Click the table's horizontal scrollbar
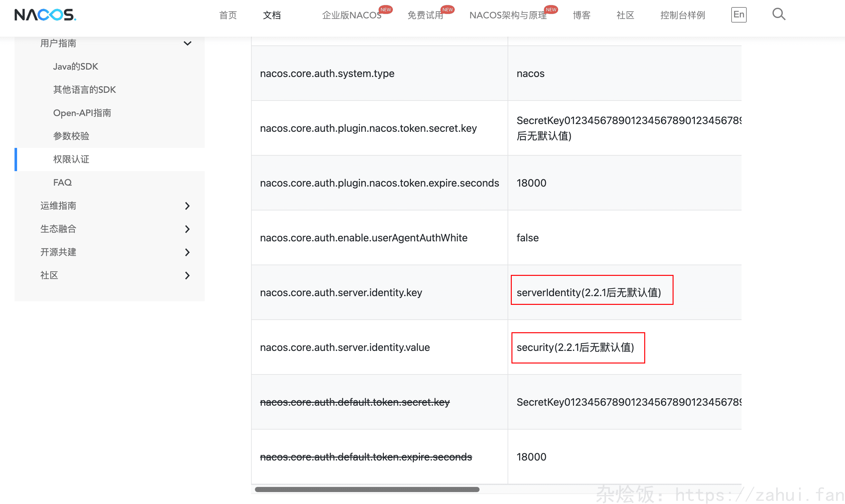This screenshot has width=845, height=504. click(367, 489)
